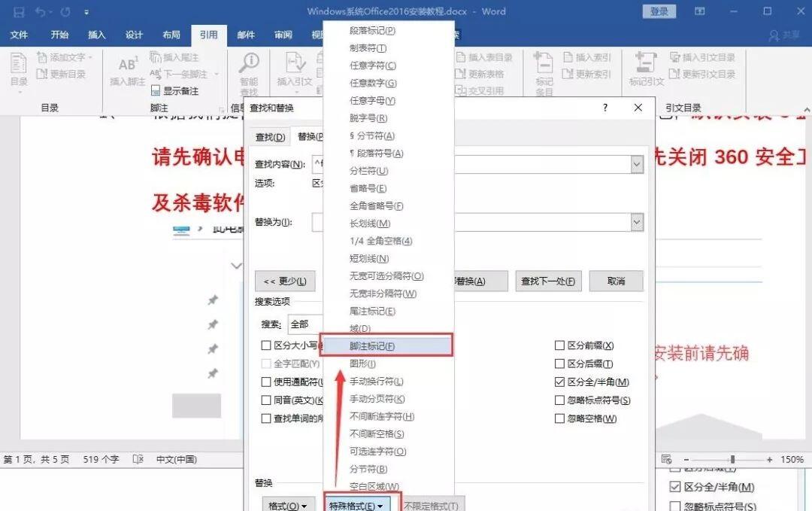This screenshot has height=511, width=812.
Task: Expand the 脚注 group dialog launcher
Action: 222,109
